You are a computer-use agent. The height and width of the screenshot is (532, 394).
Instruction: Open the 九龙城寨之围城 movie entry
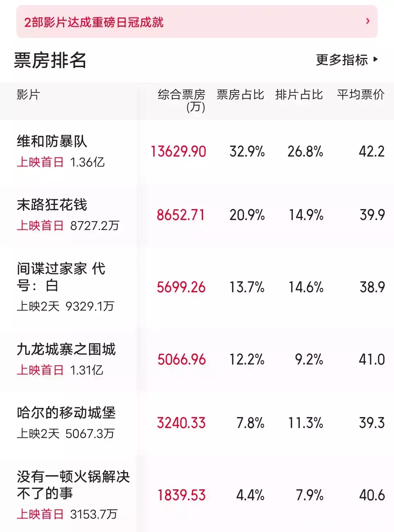[66, 349]
